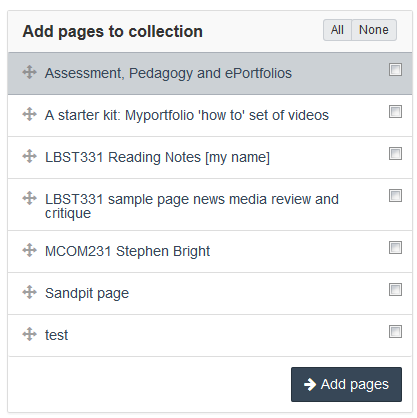Check the A starter kit videos checkbox

[x=395, y=112]
